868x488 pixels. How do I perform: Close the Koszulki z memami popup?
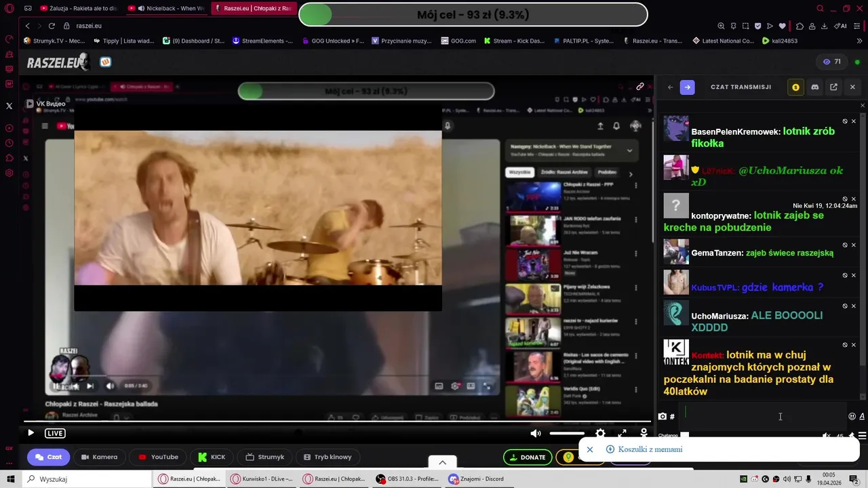point(590,449)
